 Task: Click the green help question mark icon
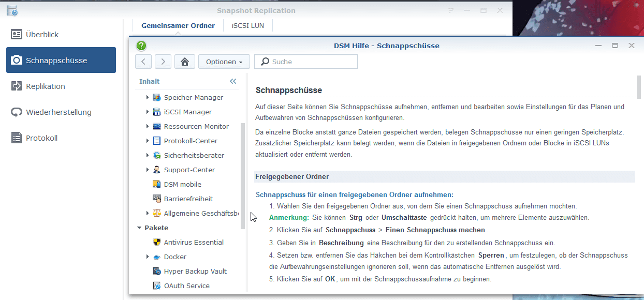click(x=141, y=46)
